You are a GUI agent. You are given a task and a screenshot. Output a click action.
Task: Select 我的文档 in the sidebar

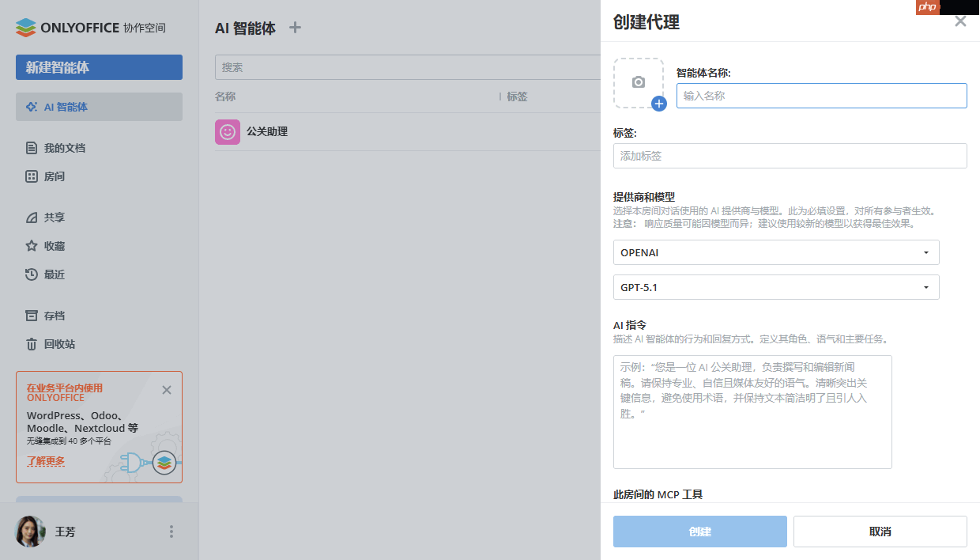tap(66, 148)
